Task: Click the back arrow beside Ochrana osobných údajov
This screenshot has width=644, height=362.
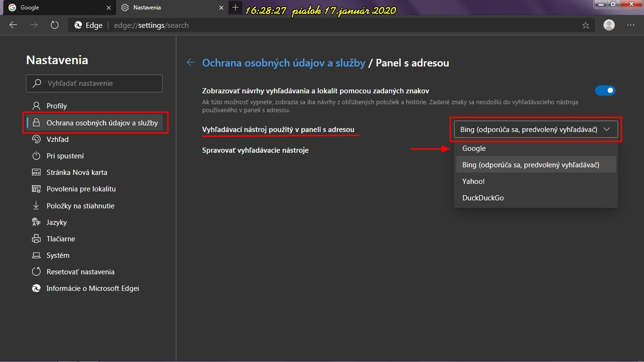Action: 190,63
